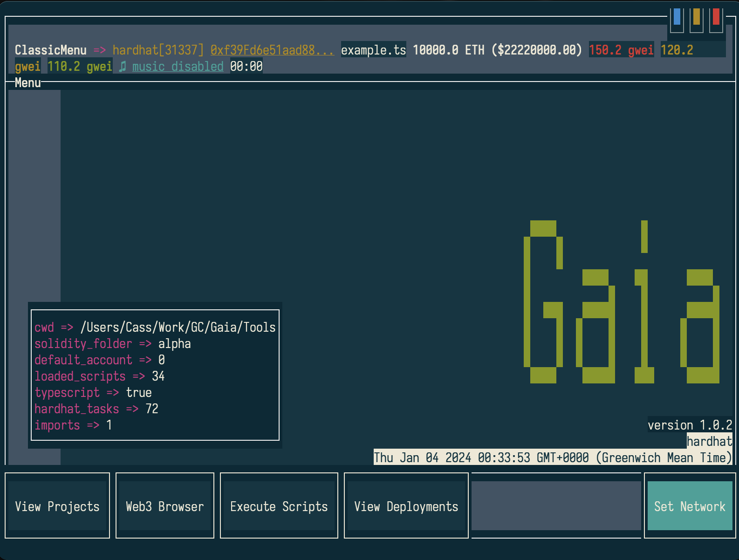Screen dimensions: 739x560
Task: Click the imports => 1 row
Action: point(73,425)
